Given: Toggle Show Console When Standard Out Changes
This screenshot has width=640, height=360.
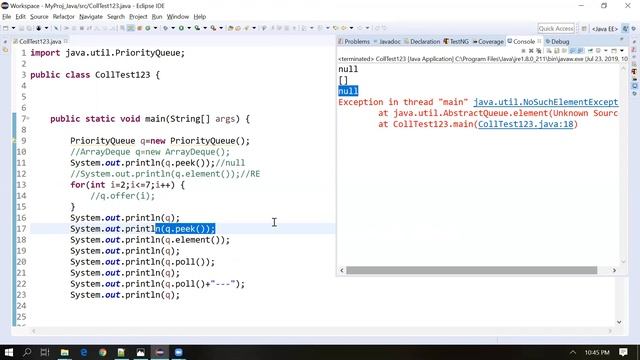Looking at the screenshot, I should [572, 51].
